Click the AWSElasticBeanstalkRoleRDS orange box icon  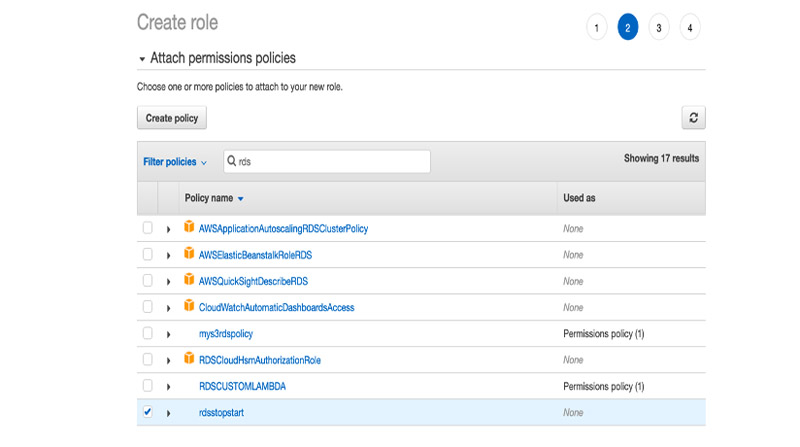[x=189, y=253]
